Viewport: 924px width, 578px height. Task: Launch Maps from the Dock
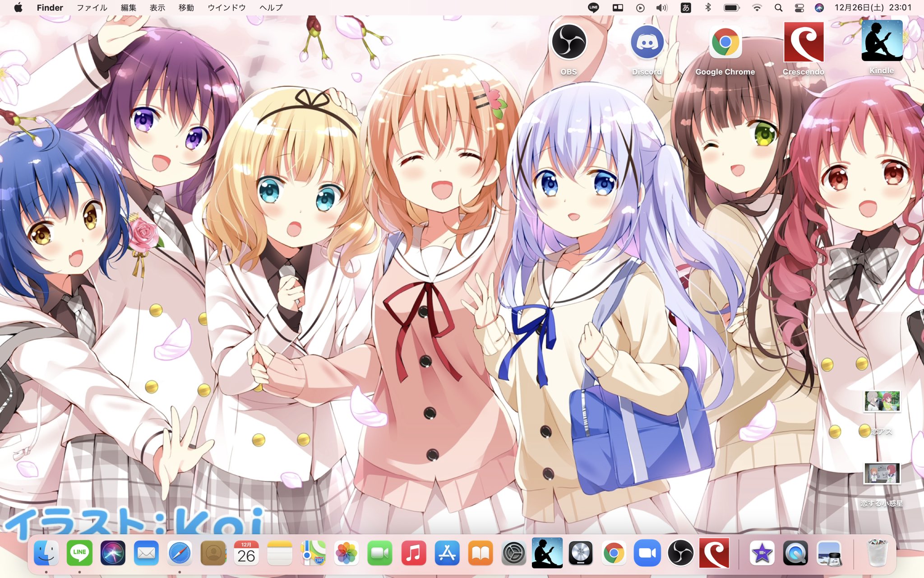313,553
